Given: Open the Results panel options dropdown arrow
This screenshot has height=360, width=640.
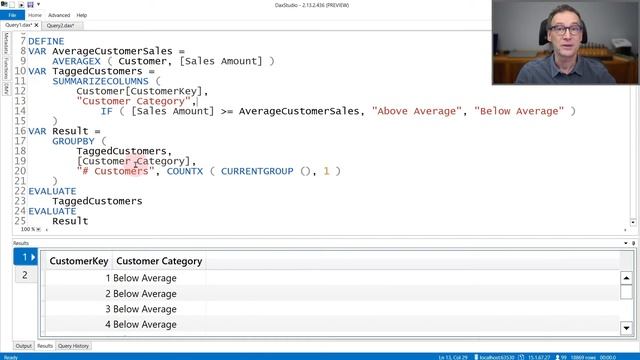Looking at the screenshot, I should 626,243.
